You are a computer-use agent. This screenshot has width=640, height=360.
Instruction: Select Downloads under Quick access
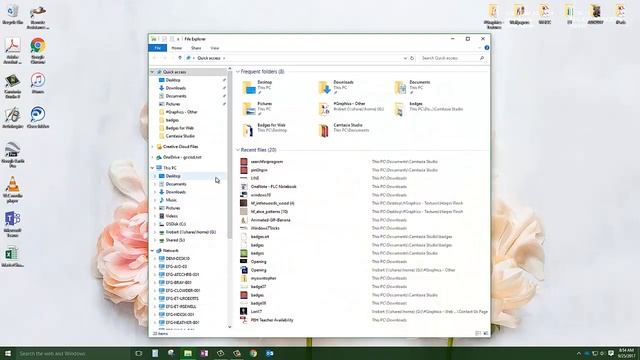click(x=176, y=88)
